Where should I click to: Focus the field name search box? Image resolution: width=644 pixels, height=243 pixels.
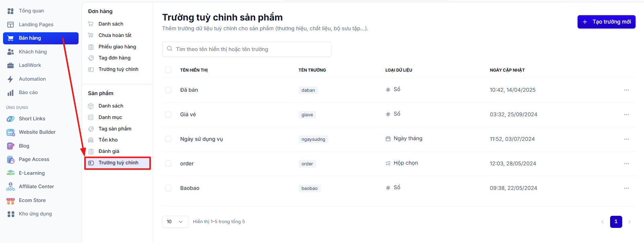247,49
